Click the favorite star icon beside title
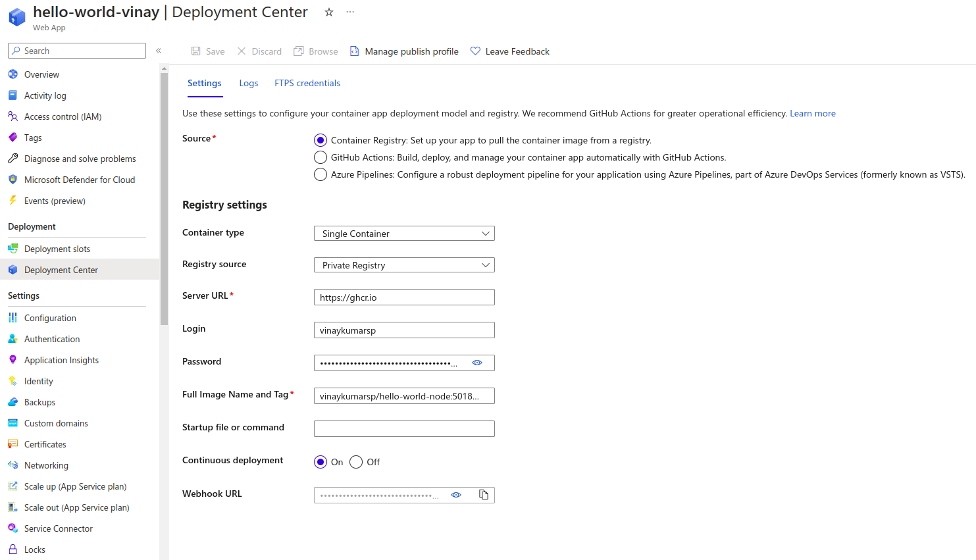The image size is (976, 560). 329,13
